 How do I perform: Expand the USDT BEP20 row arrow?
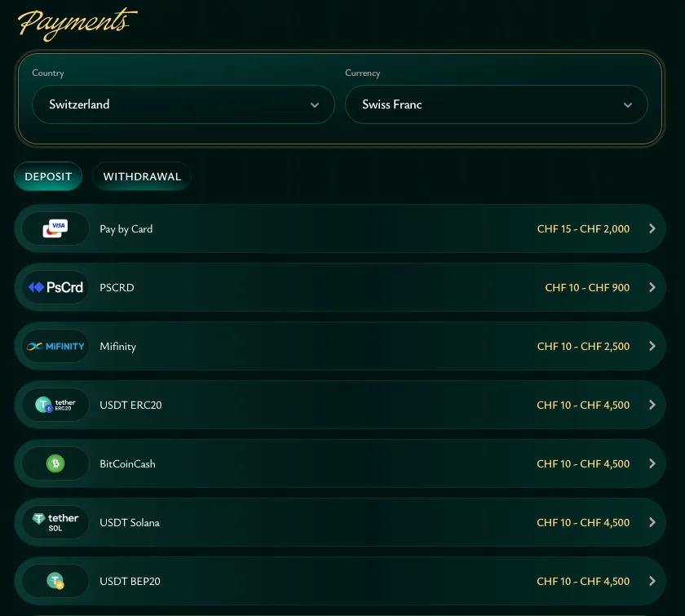pos(652,581)
